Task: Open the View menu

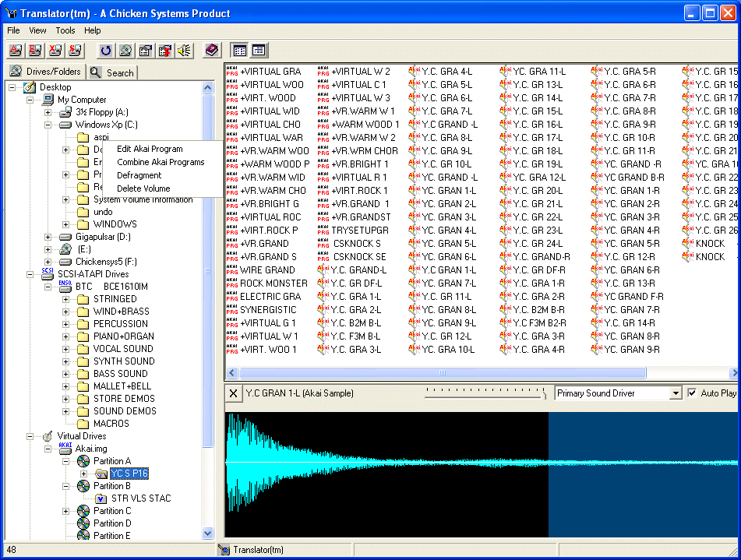Action: click(37, 30)
